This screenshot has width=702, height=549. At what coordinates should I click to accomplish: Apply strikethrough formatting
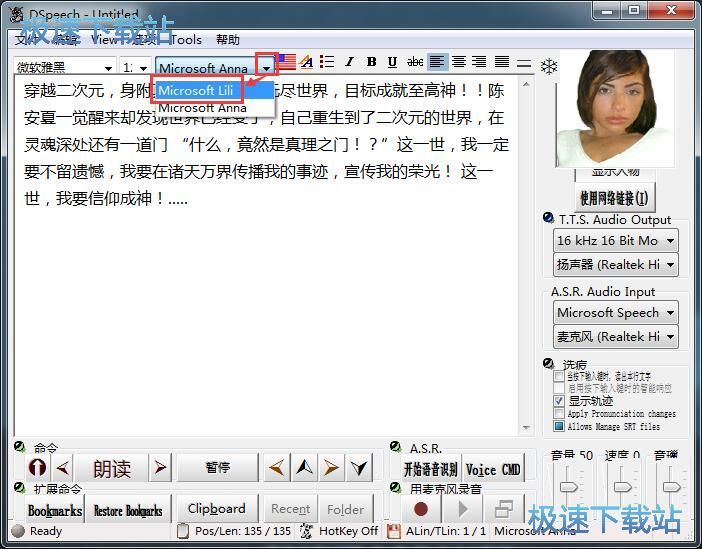click(415, 62)
